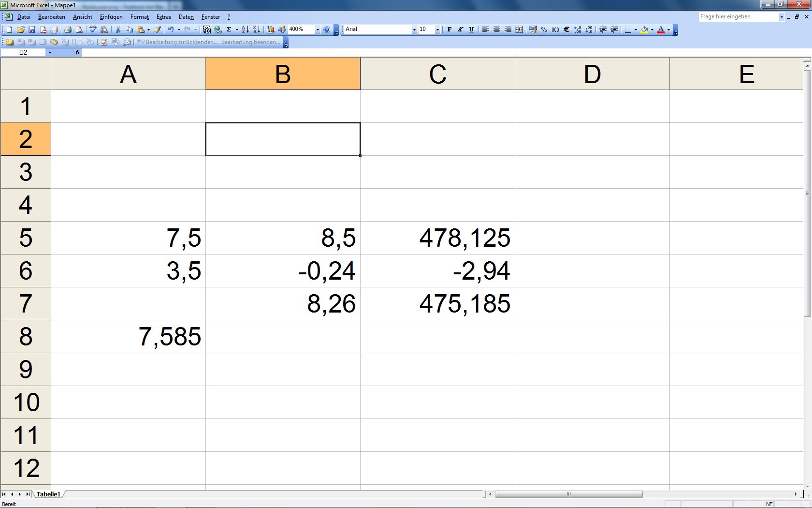812x508 pixels.
Task: Select cell C5 containing 478,125
Action: tap(437, 238)
